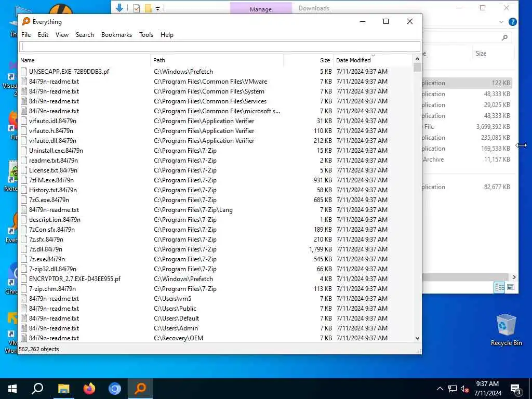Select License.txt.84i79n file name
This screenshot has width=532, height=399.
(x=53, y=170)
